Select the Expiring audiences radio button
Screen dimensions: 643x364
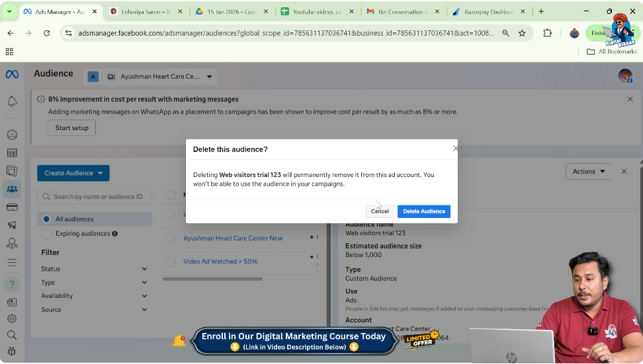pyautogui.click(x=46, y=233)
